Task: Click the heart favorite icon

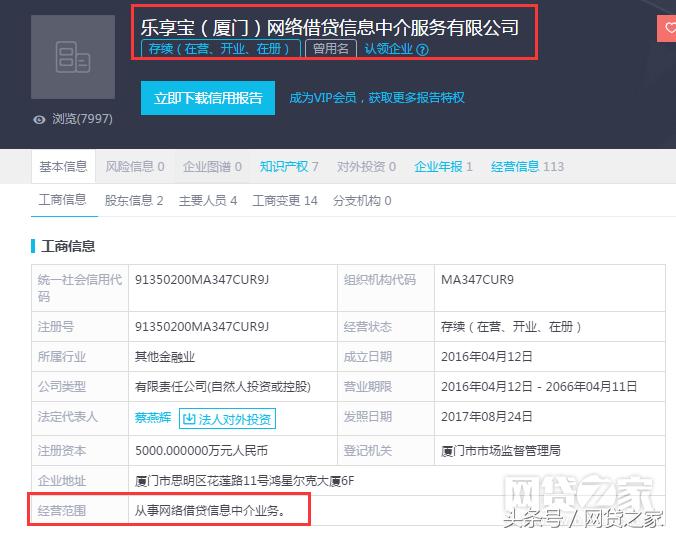Action: pyautogui.click(x=670, y=28)
